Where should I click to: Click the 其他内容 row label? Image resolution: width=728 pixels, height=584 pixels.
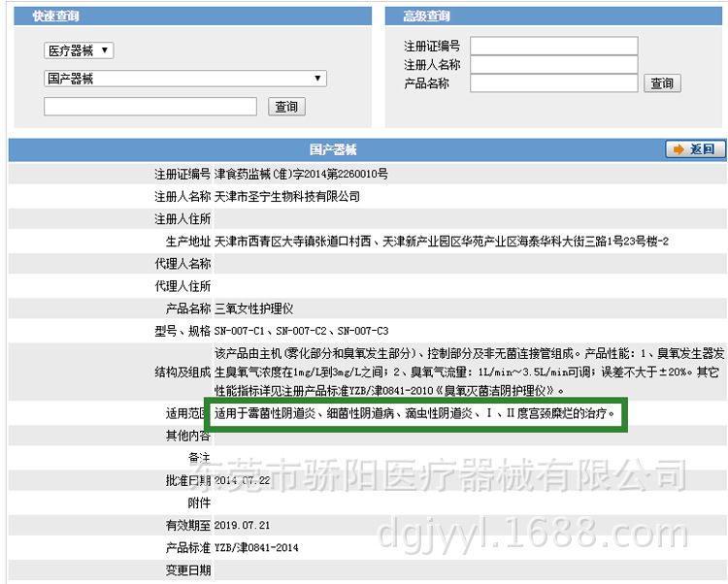pos(188,436)
